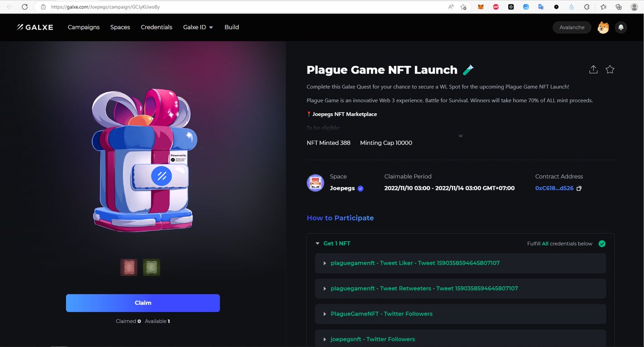Select the red NFT thumbnail

[129, 267]
